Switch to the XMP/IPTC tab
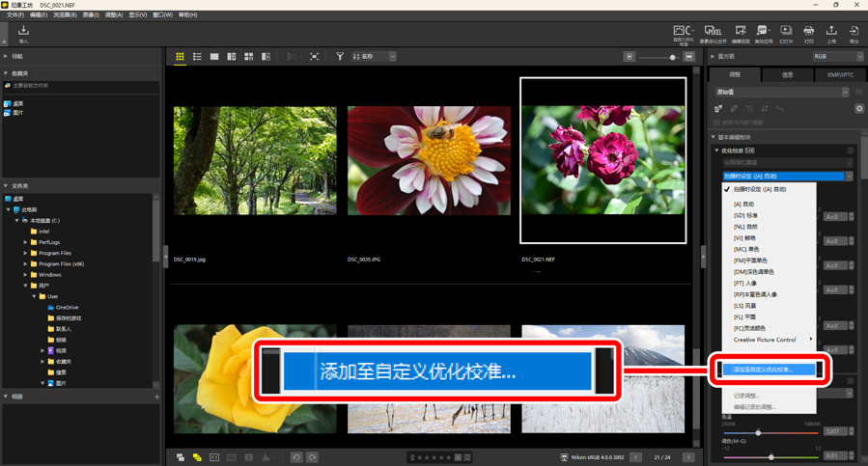The height and width of the screenshot is (466, 868). [x=839, y=74]
